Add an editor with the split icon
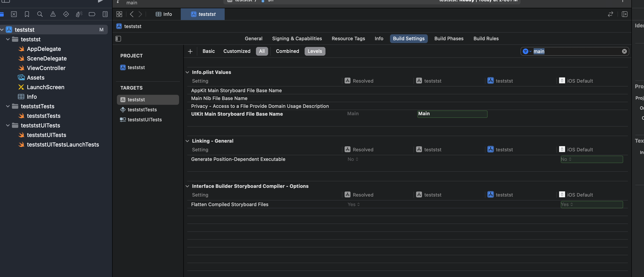This screenshot has width=644, height=277. (624, 14)
